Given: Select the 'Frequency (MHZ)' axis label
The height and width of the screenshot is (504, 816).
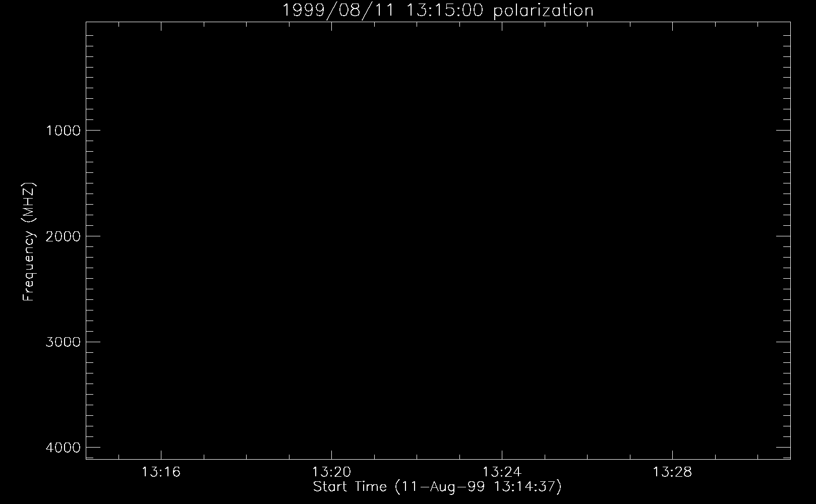Looking at the screenshot, I should tap(29, 241).
